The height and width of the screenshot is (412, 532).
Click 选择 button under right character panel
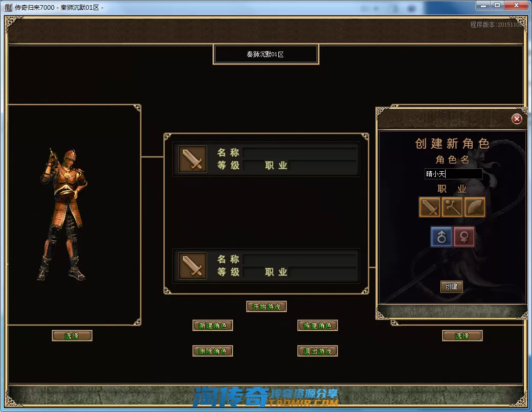[462, 336]
